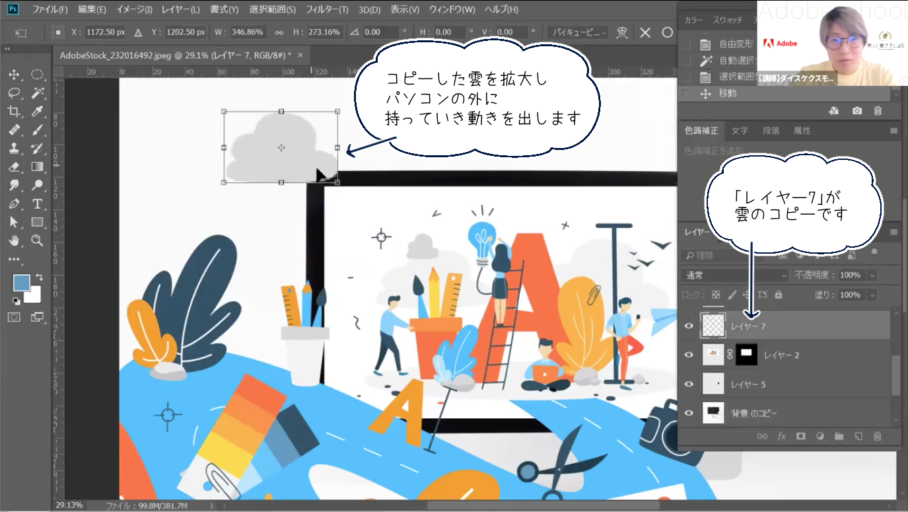Toggle maintain aspect ratio link between W and H
Screen dimensions: 908x512
point(279,32)
